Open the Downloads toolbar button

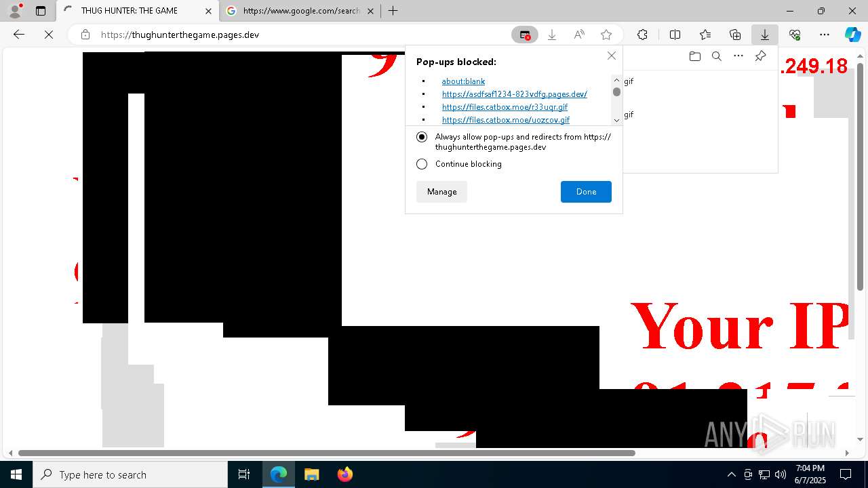tap(764, 35)
